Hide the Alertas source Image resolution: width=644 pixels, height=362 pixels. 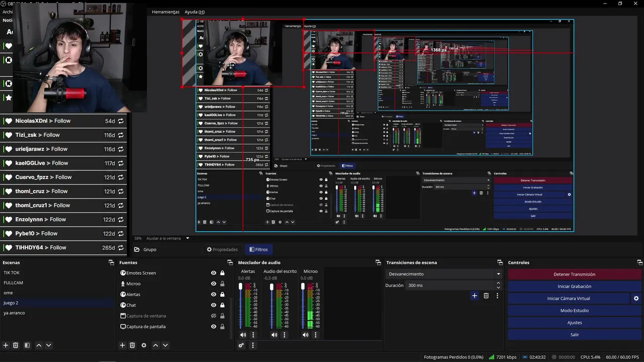click(x=213, y=294)
